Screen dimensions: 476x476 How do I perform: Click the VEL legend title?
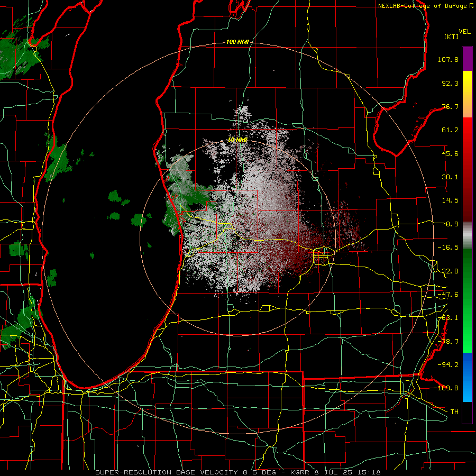click(x=464, y=32)
